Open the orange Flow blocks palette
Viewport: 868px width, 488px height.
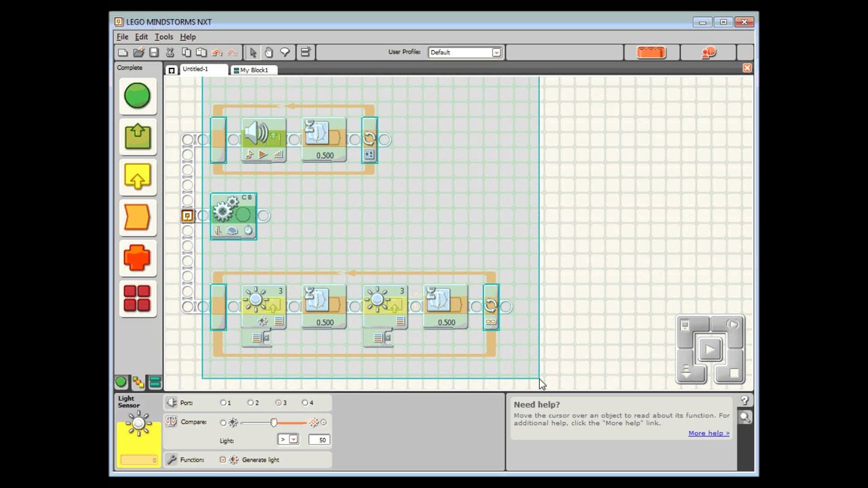[137, 218]
